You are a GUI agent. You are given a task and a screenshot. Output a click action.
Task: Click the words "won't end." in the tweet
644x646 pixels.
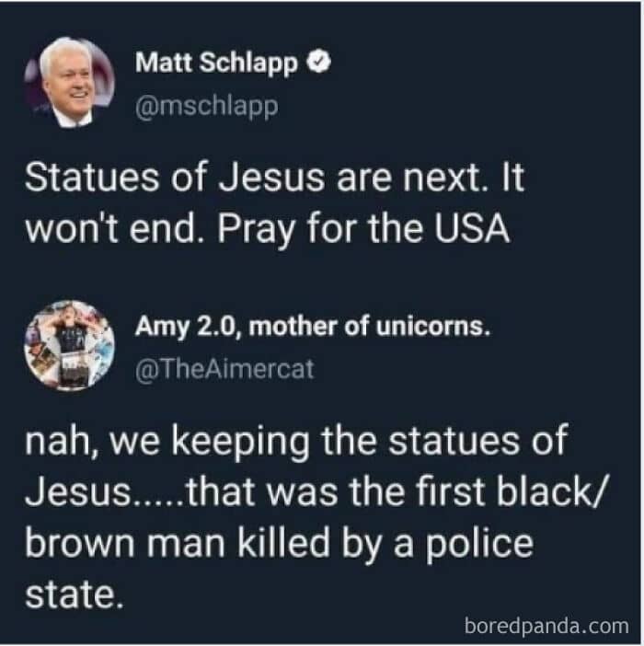tap(112, 228)
